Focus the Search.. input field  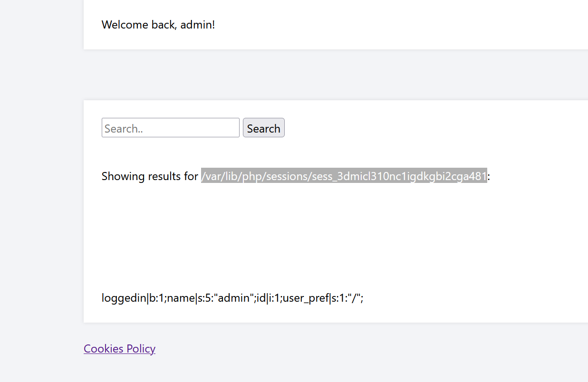pos(170,128)
